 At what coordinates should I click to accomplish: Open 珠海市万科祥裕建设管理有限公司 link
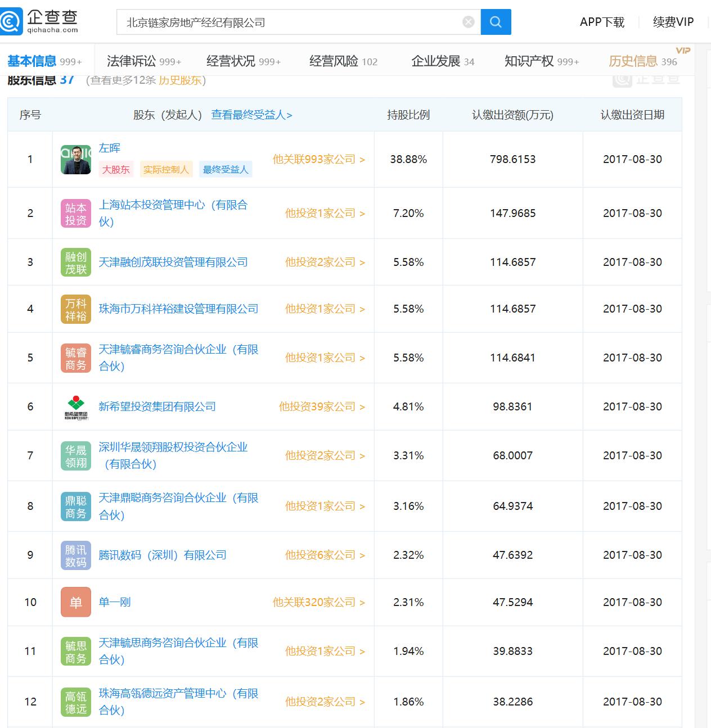coord(179,309)
